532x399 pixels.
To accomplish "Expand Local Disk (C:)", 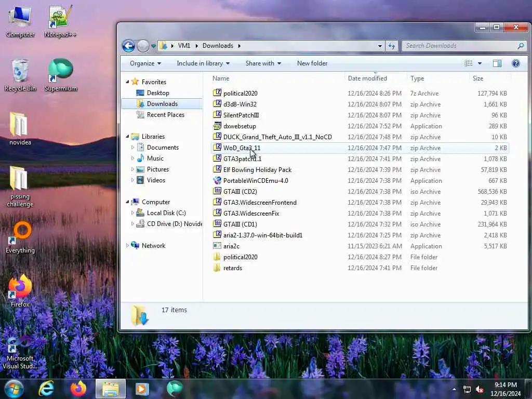I will (132, 213).
